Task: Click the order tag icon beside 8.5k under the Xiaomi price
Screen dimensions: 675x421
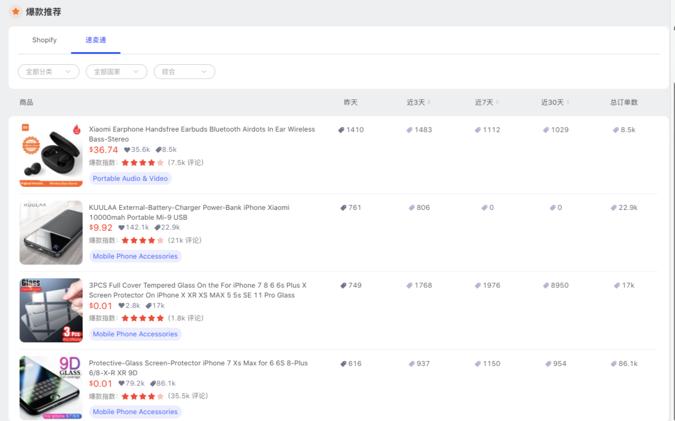Action: click(x=158, y=150)
